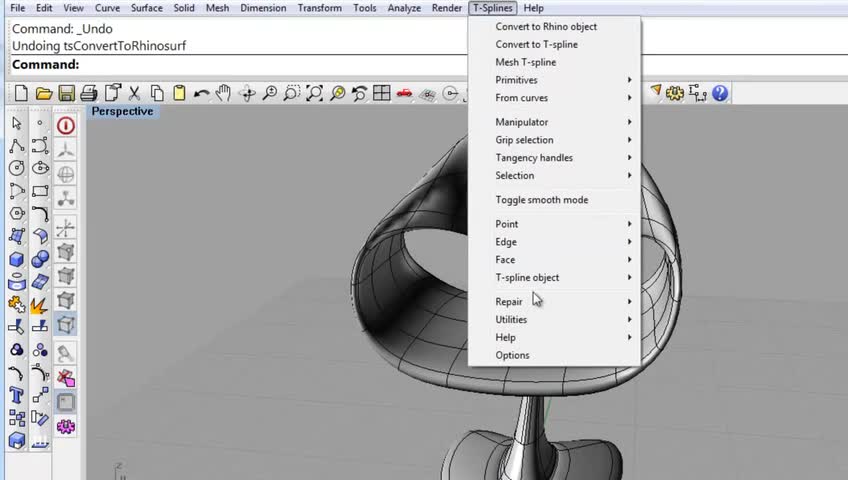This screenshot has height=480, width=848.
Task: Click the Open folder icon
Action: click(x=44, y=94)
